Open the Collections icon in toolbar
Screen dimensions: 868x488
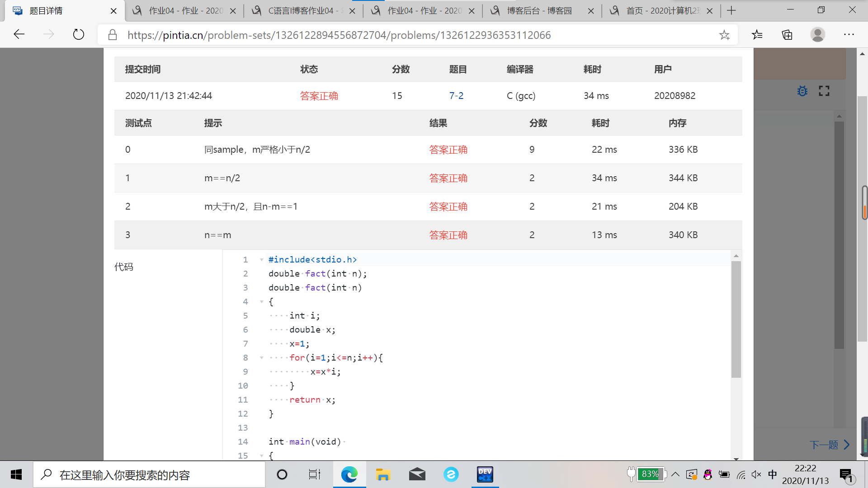click(787, 34)
